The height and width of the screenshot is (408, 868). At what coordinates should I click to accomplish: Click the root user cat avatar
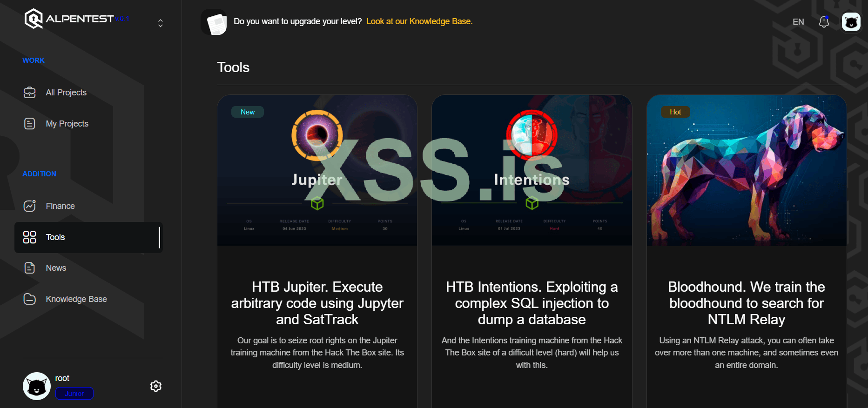tap(37, 386)
